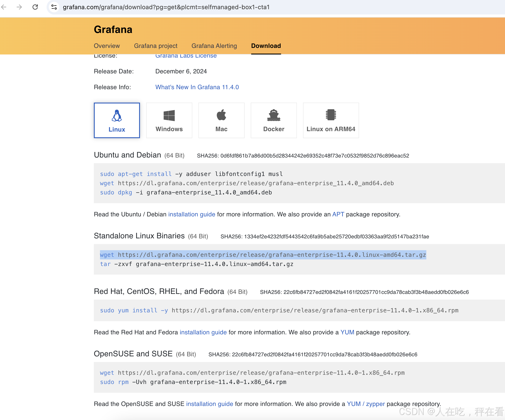Click the browser forward arrow

point(19,7)
